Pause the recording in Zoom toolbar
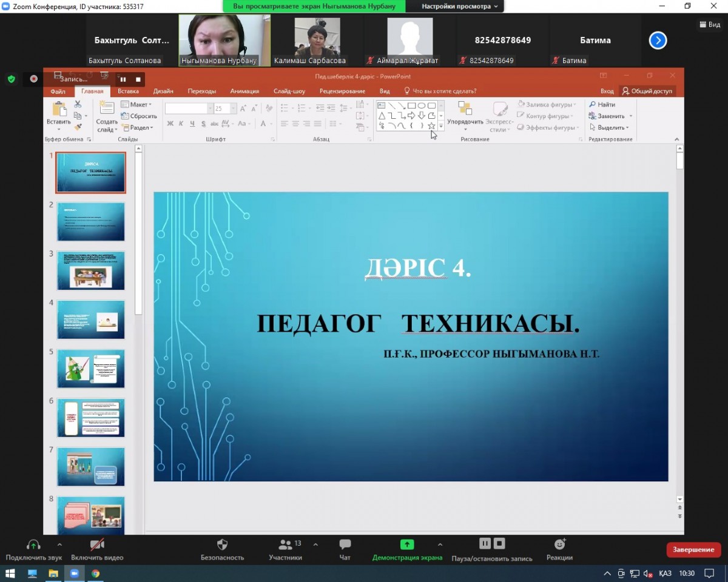 pos(485,543)
